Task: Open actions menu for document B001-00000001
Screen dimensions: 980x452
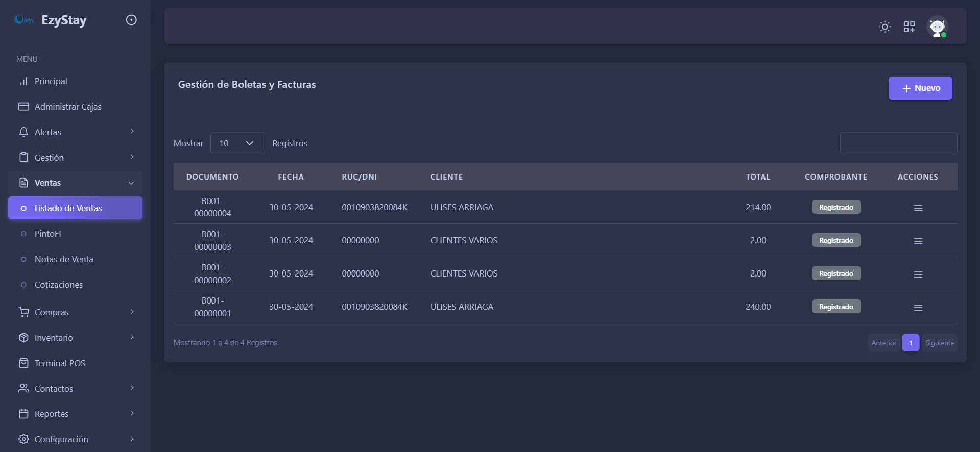Action: tap(918, 307)
